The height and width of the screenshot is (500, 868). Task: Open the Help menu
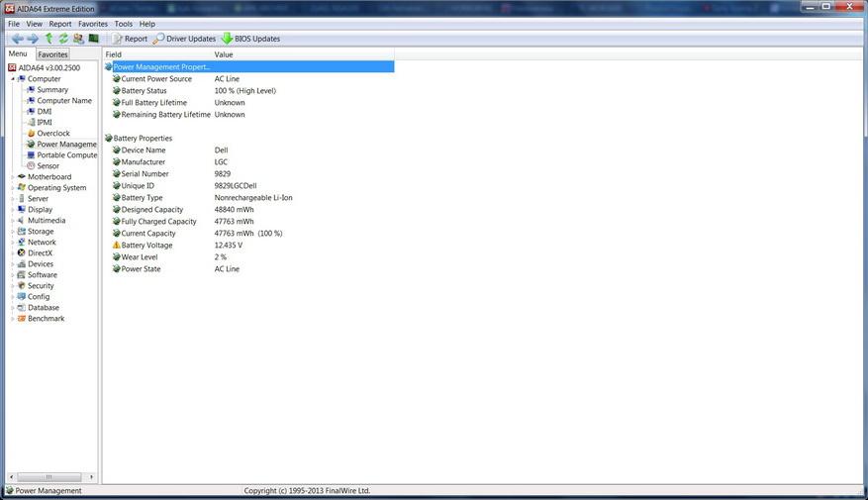click(x=146, y=24)
